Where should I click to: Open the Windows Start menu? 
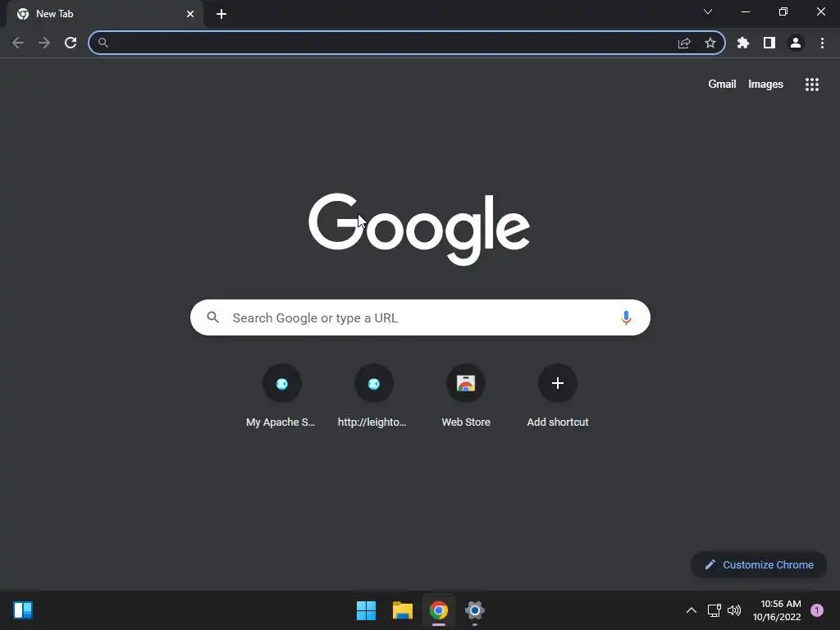click(367, 610)
